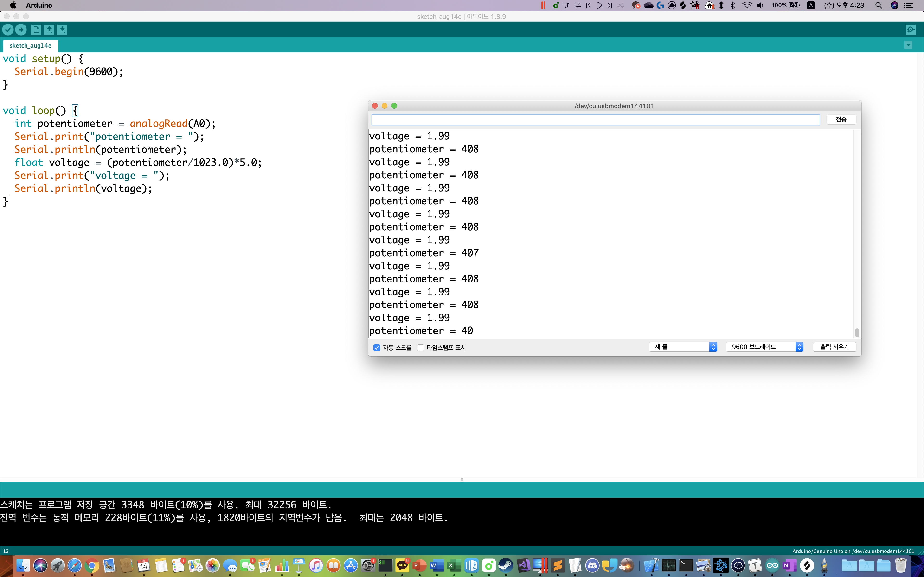Expand the tab options arrow at right
Viewport: 924px width, 577px height.
point(908,45)
